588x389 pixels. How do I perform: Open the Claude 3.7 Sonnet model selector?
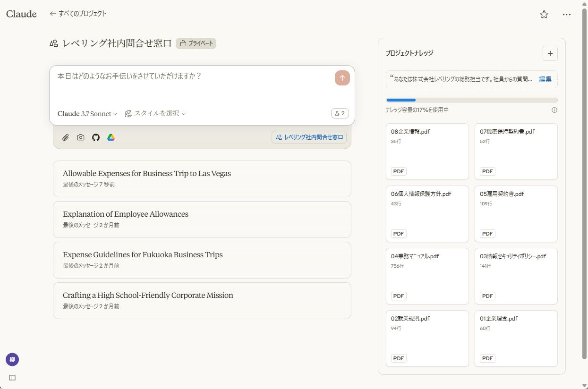tap(87, 113)
